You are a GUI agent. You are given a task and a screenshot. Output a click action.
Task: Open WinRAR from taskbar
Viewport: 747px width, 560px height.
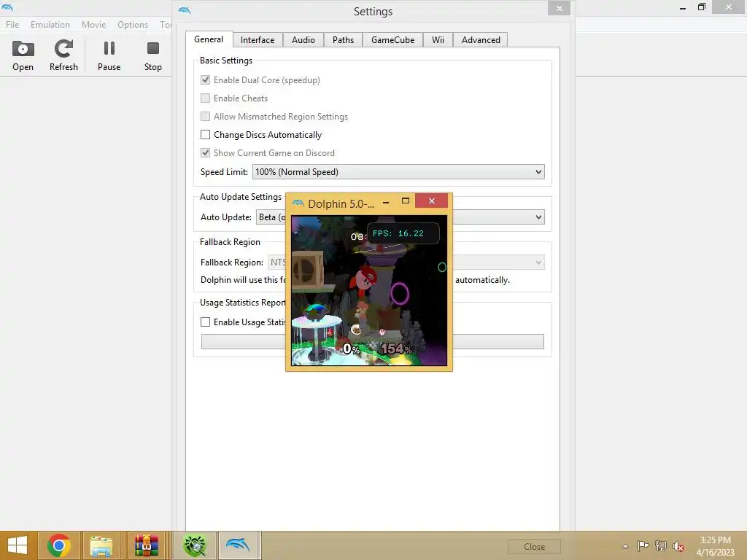(146, 545)
